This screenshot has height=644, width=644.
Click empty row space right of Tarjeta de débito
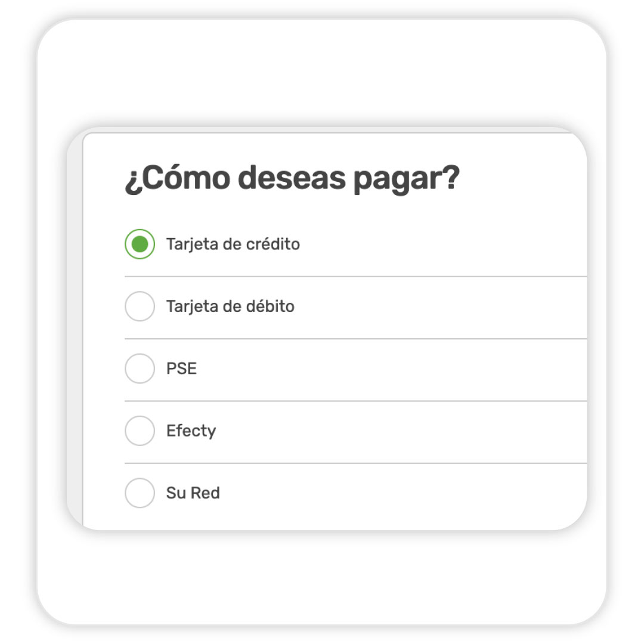(x=440, y=306)
